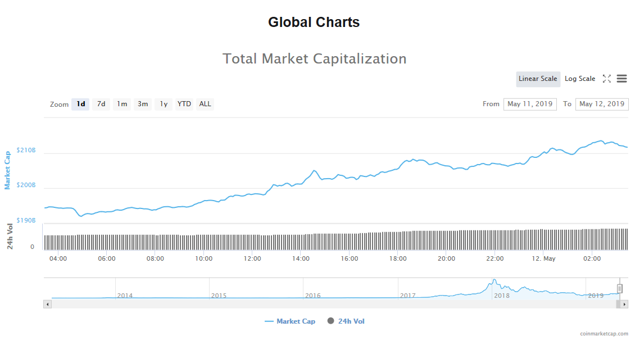Show ALL time range
The width and height of the screenshot is (644, 345).
coord(205,104)
